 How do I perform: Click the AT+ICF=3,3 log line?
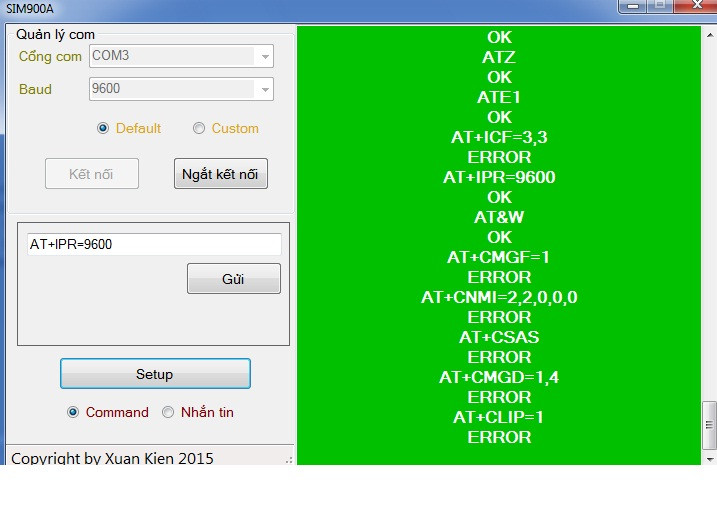[499, 137]
